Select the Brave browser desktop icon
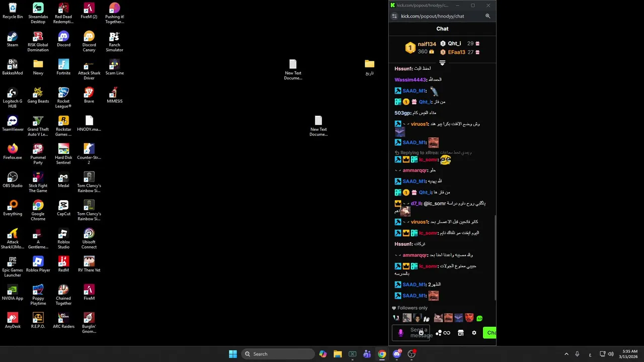 89,95
